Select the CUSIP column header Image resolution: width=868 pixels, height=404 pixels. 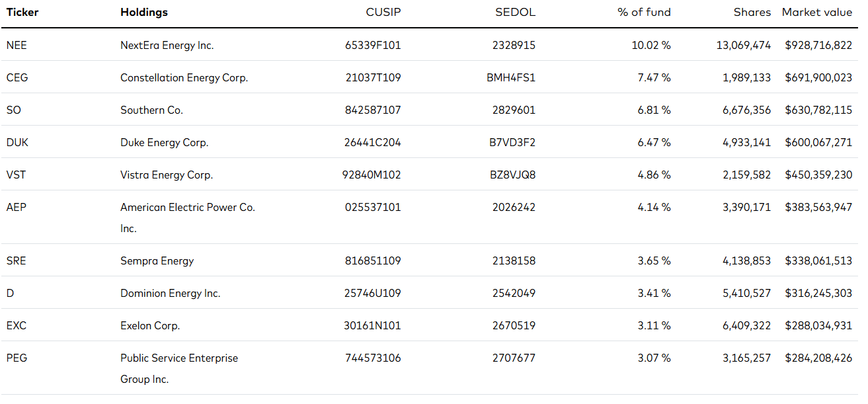[x=383, y=12]
